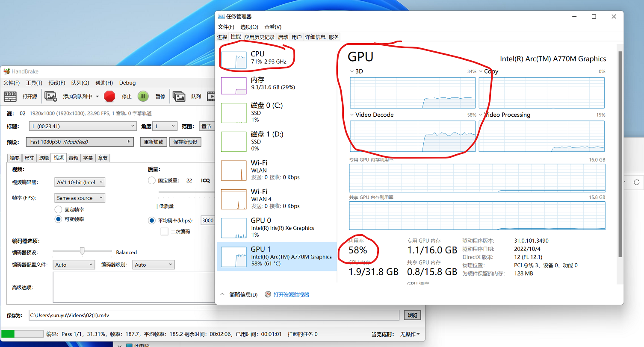Open HandBrake Debug menu
The height and width of the screenshot is (347, 644).
click(127, 83)
